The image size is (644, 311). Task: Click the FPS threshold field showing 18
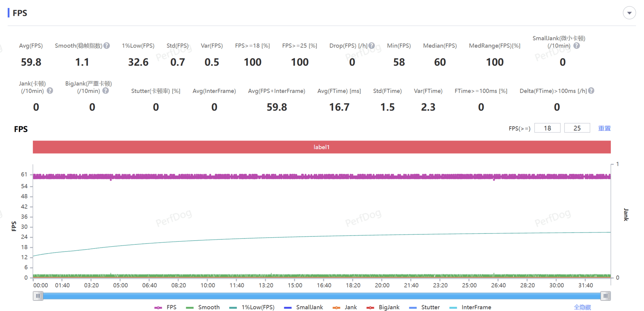point(547,128)
